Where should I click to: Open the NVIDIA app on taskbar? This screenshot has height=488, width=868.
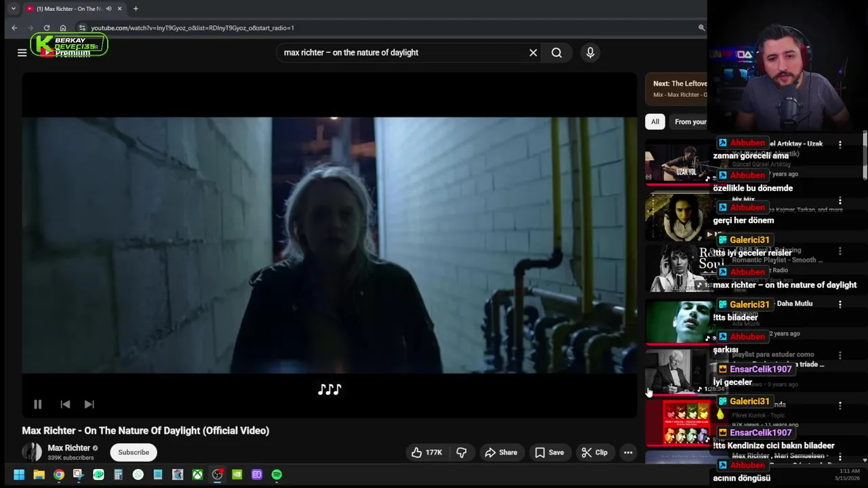tap(237, 474)
